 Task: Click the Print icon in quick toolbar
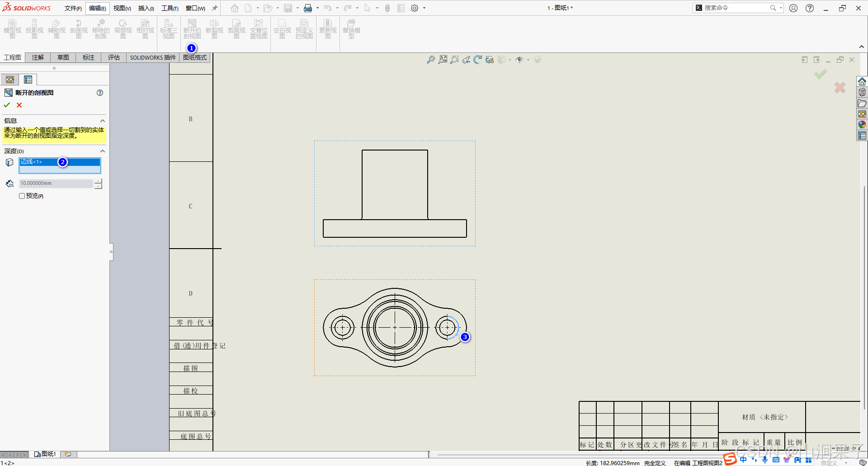click(x=308, y=8)
